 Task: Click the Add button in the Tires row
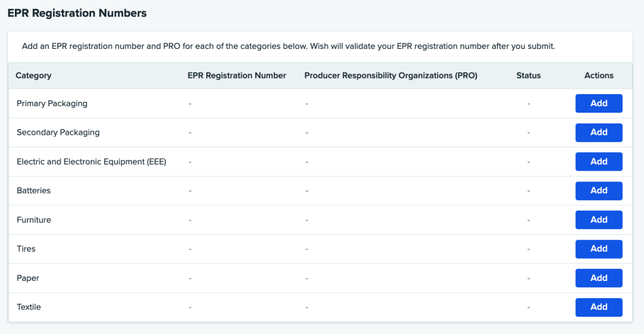[599, 249]
